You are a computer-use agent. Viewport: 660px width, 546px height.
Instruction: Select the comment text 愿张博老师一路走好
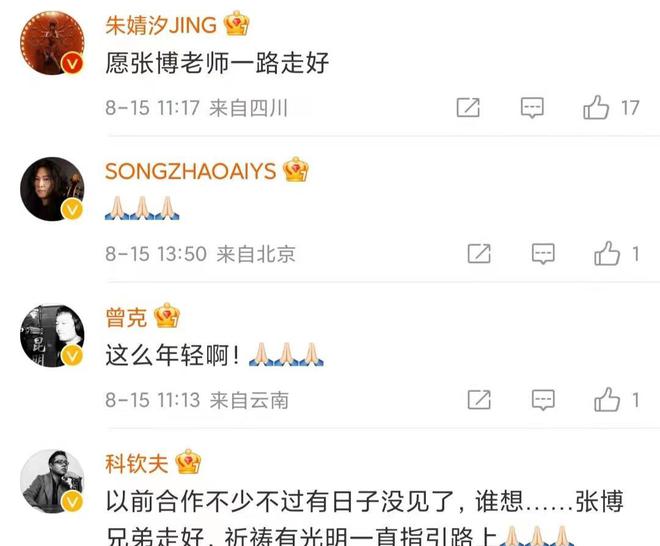pyautogui.click(x=217, y=63)
